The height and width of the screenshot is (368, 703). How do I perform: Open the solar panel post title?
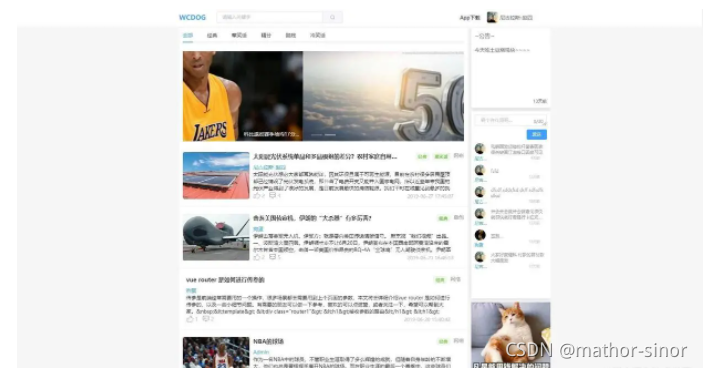click(325, 156)
